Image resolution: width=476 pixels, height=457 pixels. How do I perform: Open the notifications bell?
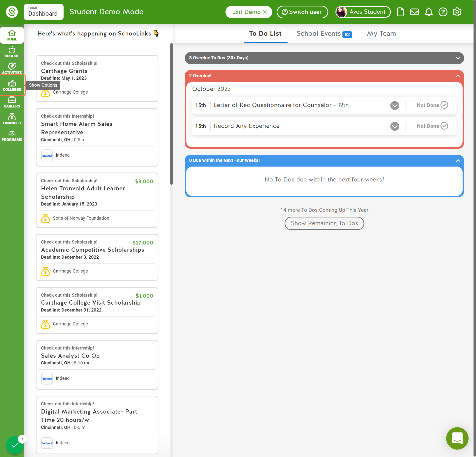point(429,12)
